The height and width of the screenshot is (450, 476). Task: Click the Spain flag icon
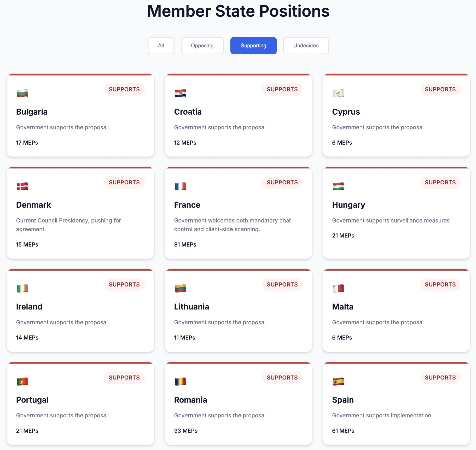[x=338, y=381]
